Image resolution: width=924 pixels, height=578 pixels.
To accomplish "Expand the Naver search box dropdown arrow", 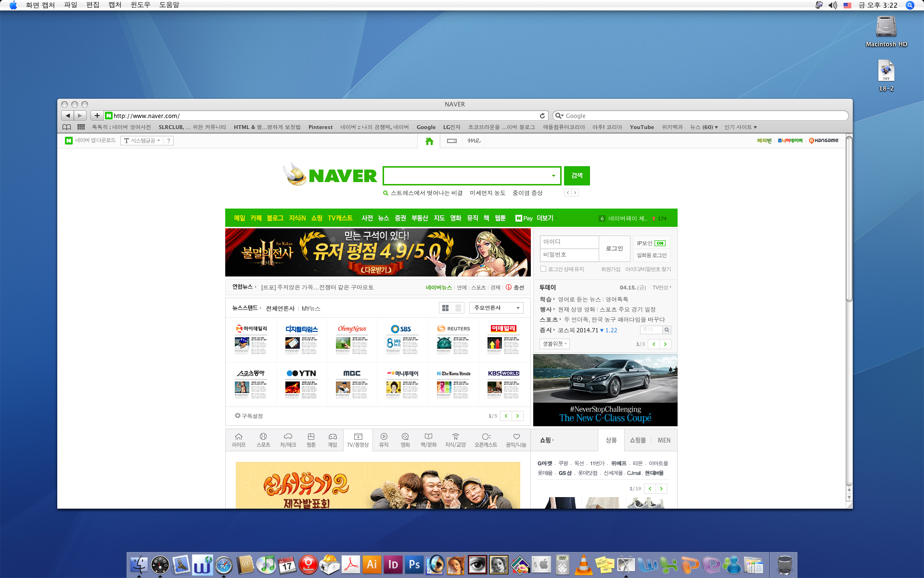I will pos(553,176).
